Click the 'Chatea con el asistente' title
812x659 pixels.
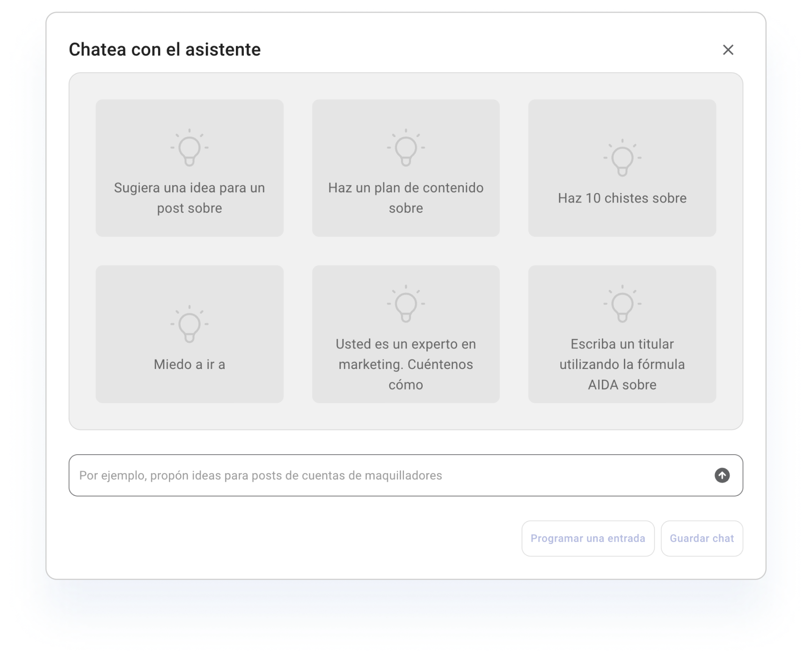(165, 50)
